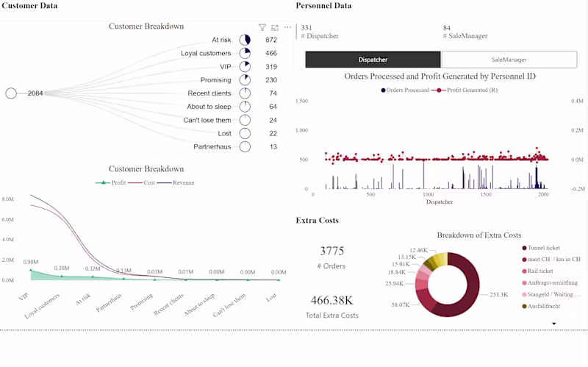Click the 58.07K donut label
This screenshot has height=367, width=588.
pyautogui.click(x=401, y=304)
